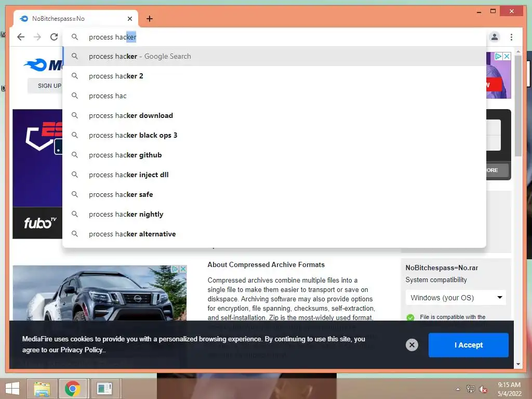Click the fuboTV ad banner

[37, 174]
